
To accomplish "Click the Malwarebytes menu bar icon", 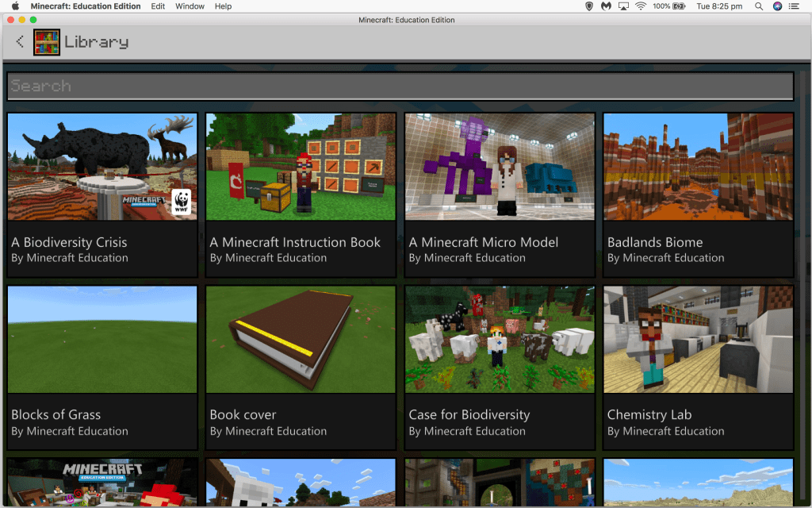I will pyautogui.click(x=606, y=6).
